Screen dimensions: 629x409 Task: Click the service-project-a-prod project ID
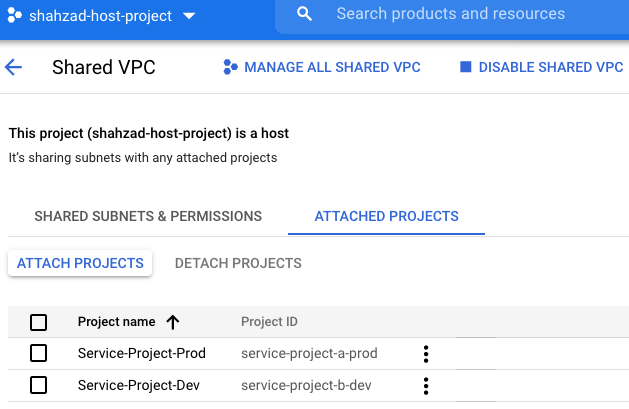pyautogui.click(x=309, y=353)
